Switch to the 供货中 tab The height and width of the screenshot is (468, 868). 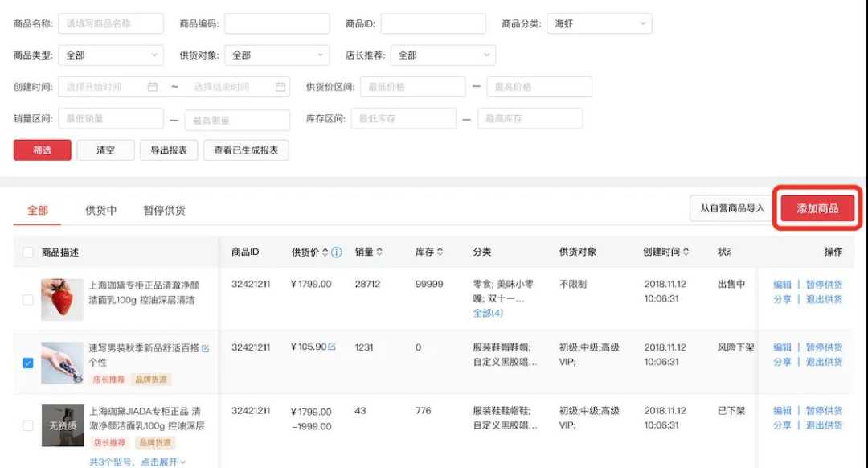click(101, 211)
